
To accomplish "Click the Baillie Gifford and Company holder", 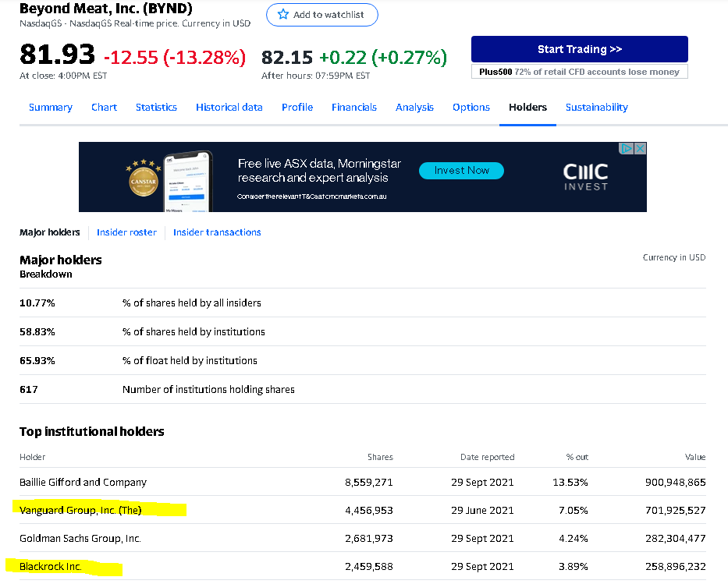I will pyautogui.click(x=83, y=483).
